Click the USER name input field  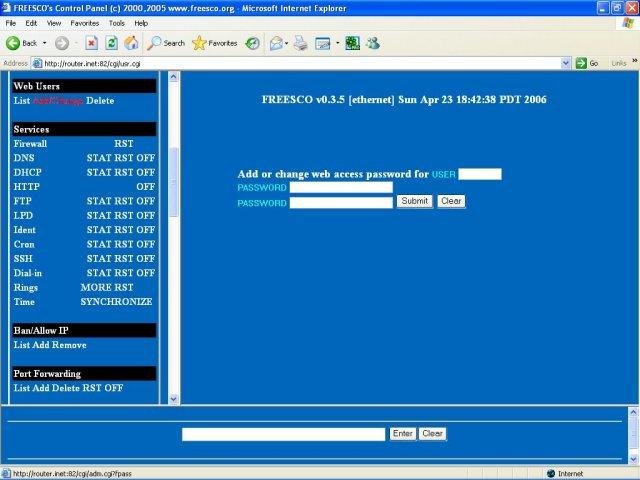(x=480, y=174)
